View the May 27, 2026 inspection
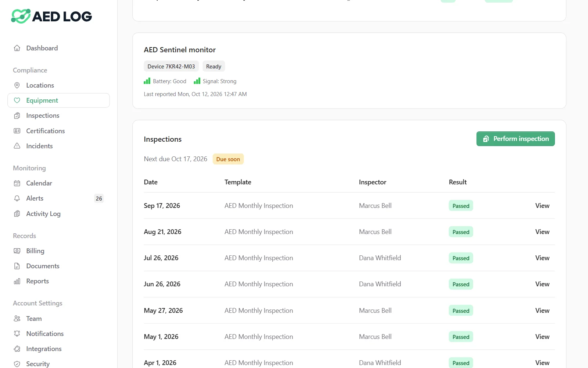The height and width of the screenshot is (368, 588). 542,311
